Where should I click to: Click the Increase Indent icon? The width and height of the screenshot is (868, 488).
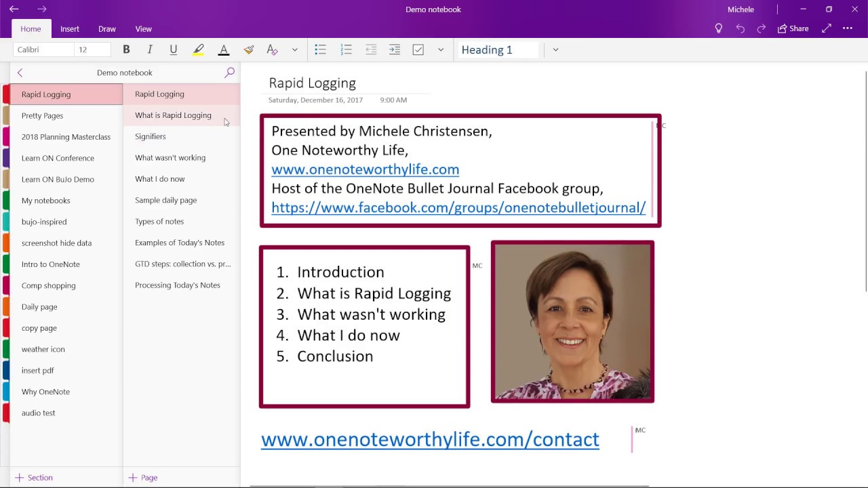pos(395,49)
